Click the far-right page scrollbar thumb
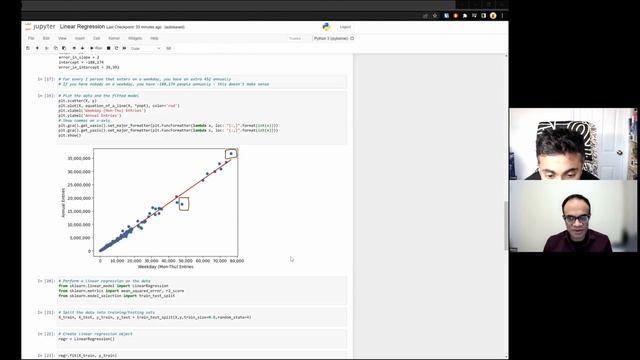This screenshot has width=640, height=360. [507, 225]
